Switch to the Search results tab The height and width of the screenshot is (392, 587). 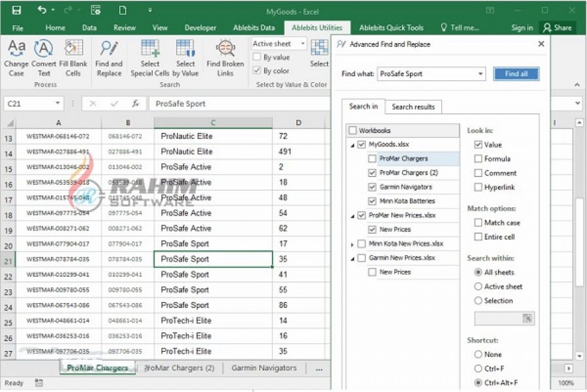click(x=413, y=107)
